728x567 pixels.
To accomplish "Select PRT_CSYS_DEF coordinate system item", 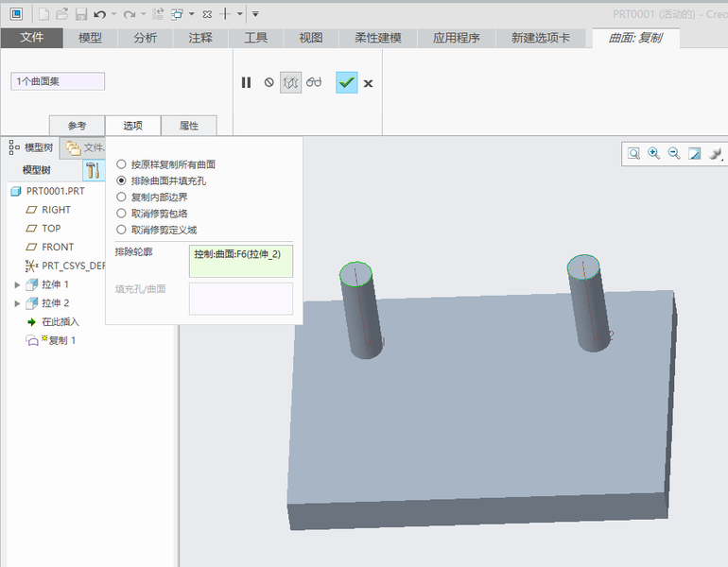I will point(65,266).
